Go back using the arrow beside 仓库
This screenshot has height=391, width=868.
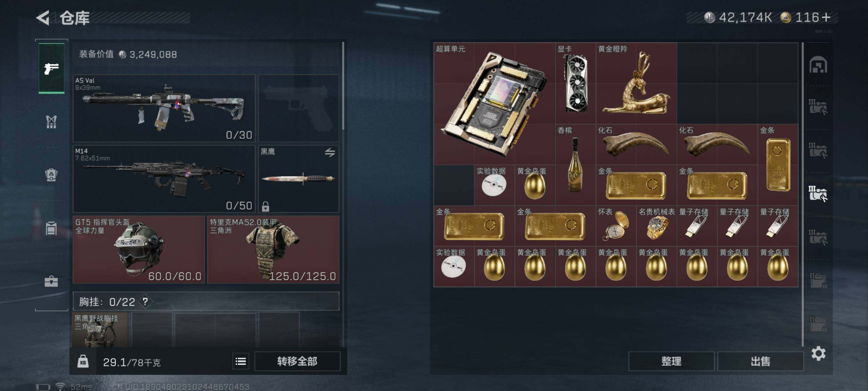tap(43, 18)
